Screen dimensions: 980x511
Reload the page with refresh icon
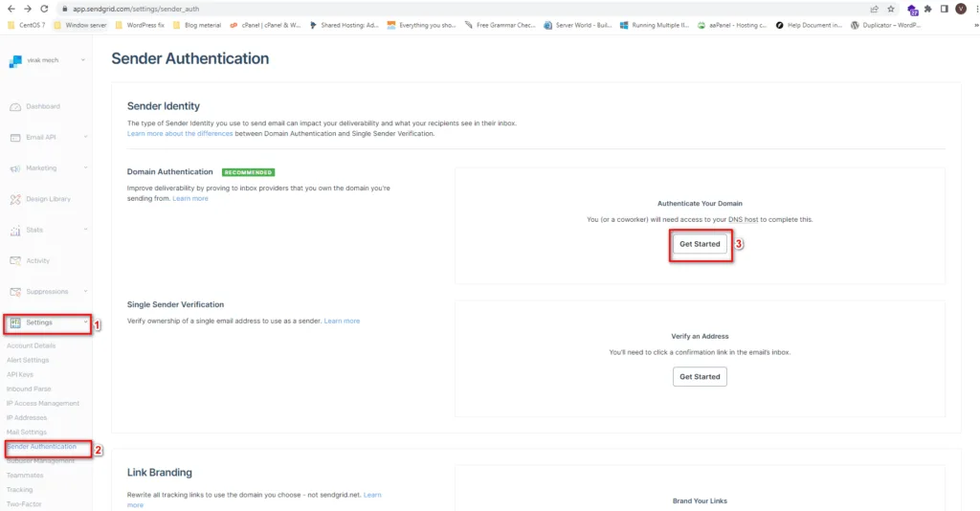44,9
